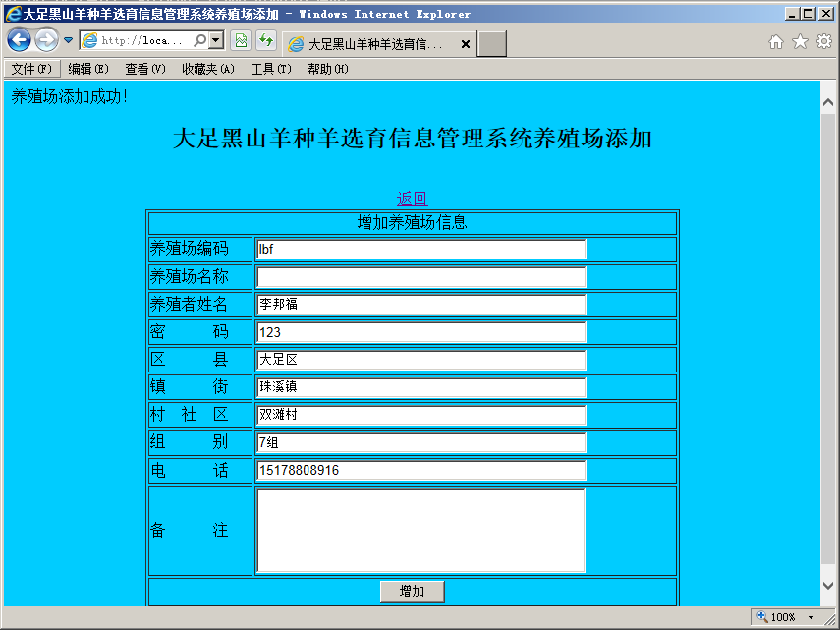Click the 村社区 field with 双滩村
840x630 pixels.
pyautogui.click(x=421, y=415)
